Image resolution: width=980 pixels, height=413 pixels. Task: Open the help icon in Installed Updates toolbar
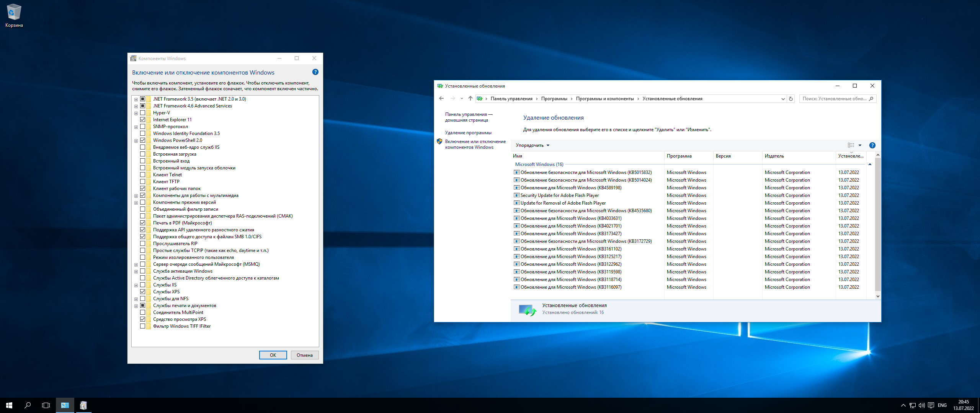pyautogui.click(x=872, y=145)
